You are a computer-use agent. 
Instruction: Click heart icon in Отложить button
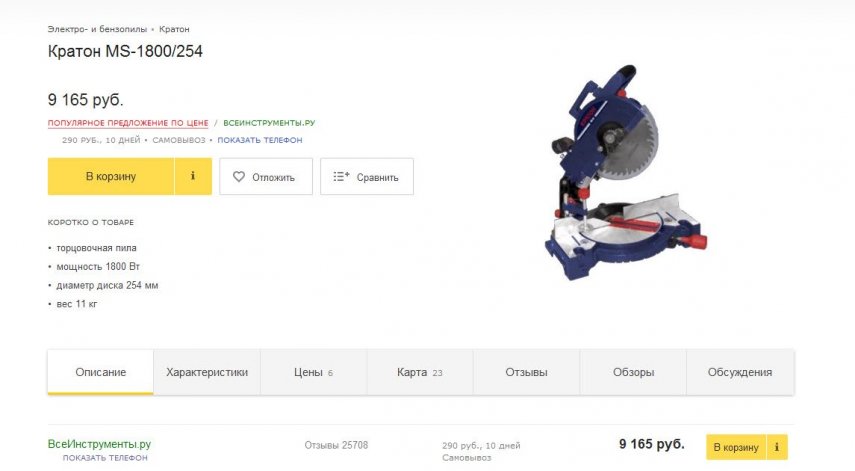[x=239, y=177]
